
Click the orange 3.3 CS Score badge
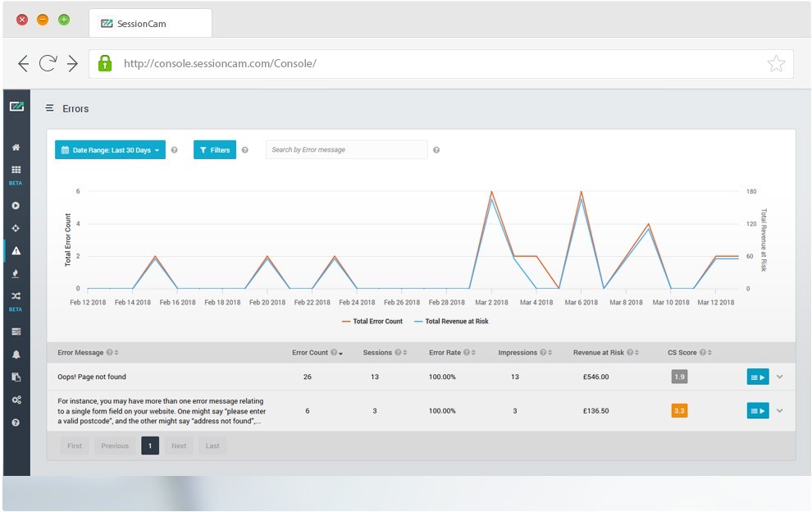(678, 410)
